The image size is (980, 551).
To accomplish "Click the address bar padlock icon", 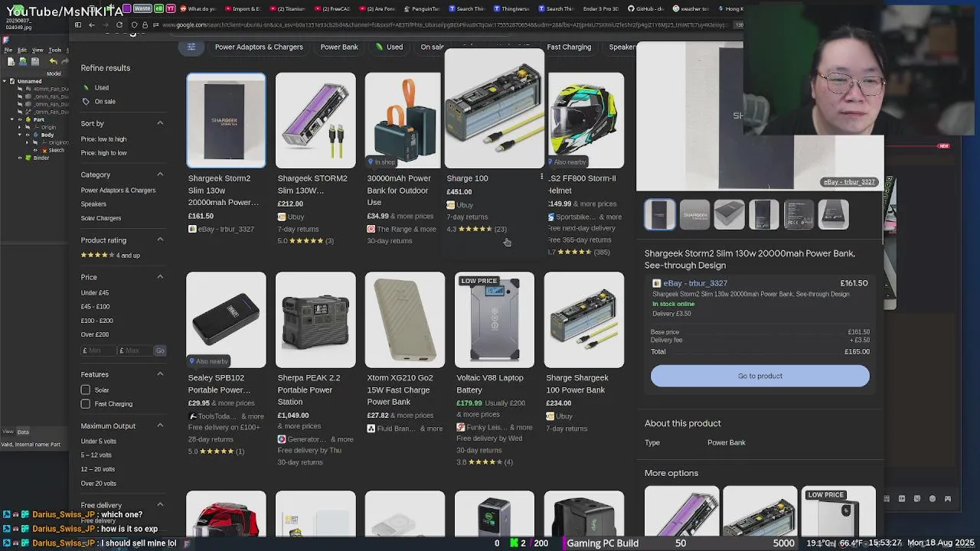I will [x=145, y=24].
